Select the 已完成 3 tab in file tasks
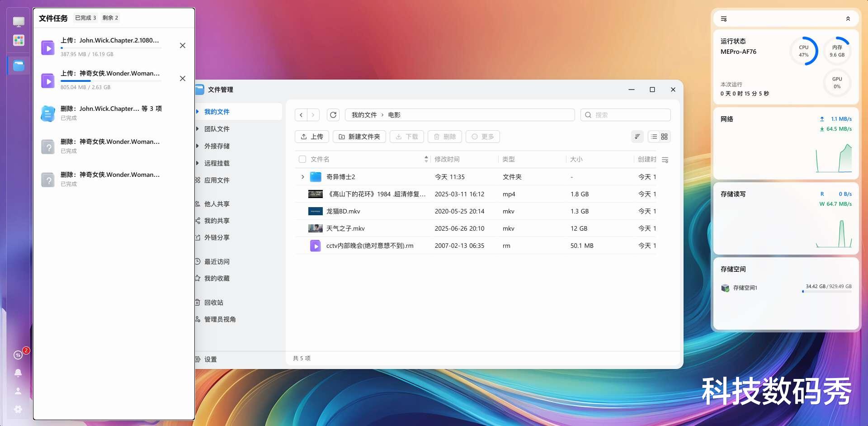 pyautogui.click(x=85, y=18)
